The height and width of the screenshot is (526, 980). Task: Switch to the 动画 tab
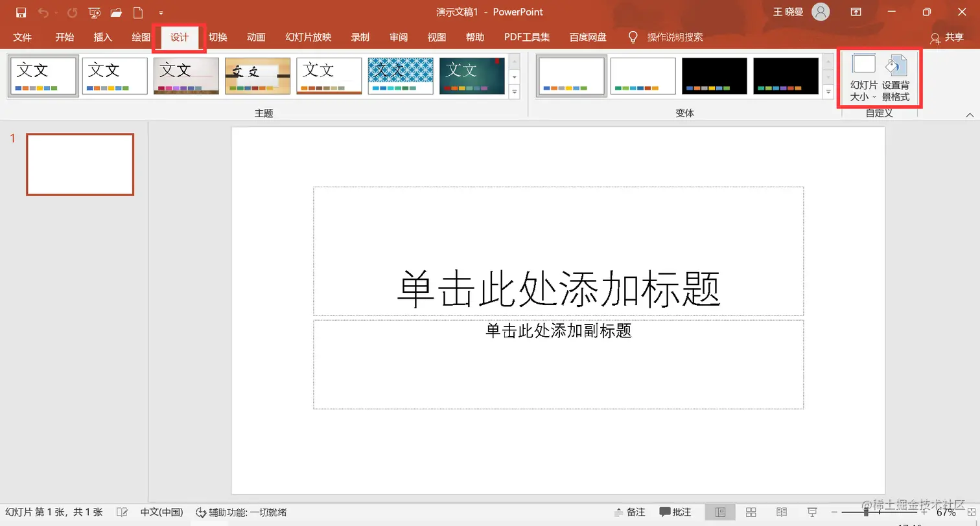pyautogui.click(x=256, y=37)
